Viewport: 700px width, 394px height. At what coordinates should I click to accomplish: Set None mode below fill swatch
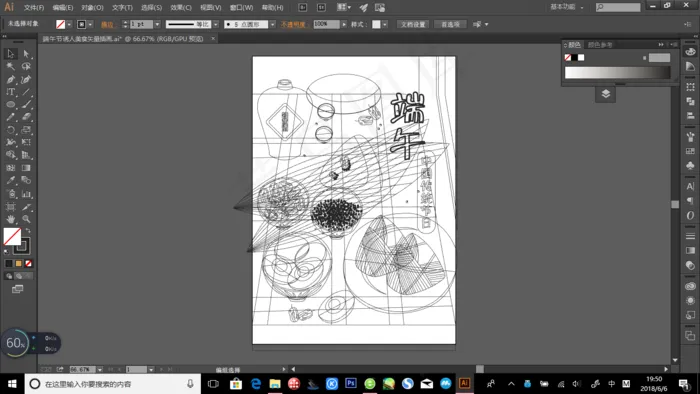[x=28, y=263]
